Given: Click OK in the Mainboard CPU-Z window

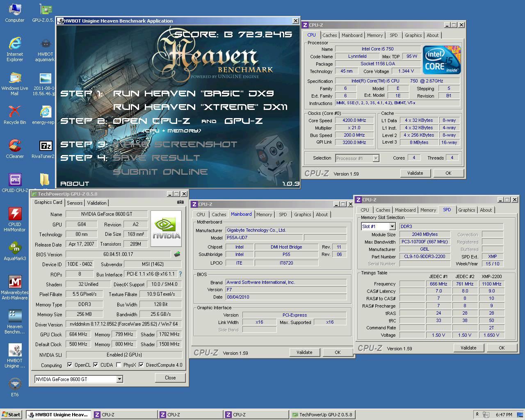Looking at the screenshot, I should [x=338, y=352].
